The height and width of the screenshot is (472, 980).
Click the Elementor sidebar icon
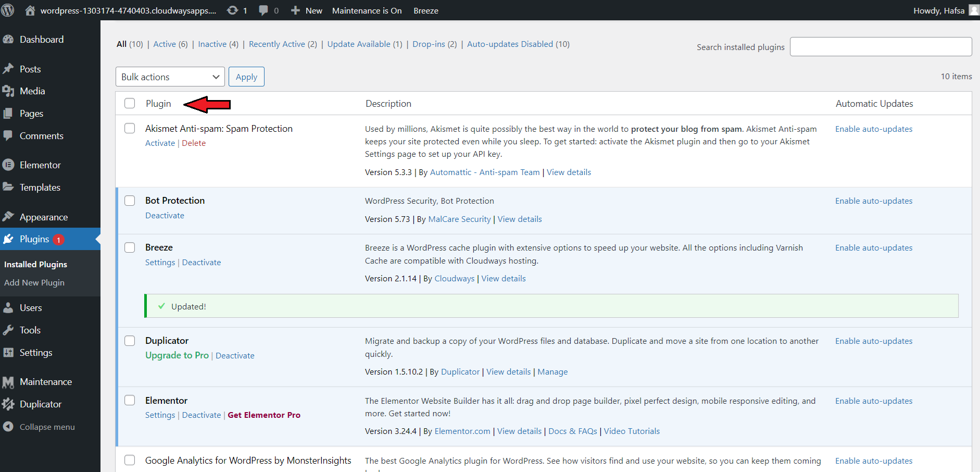click(x=8, y=165)
